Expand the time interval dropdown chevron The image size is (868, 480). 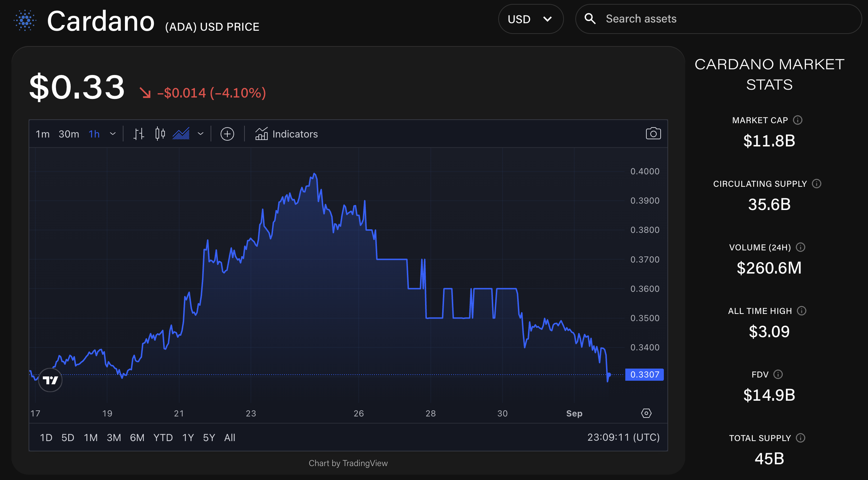[113, 134]
